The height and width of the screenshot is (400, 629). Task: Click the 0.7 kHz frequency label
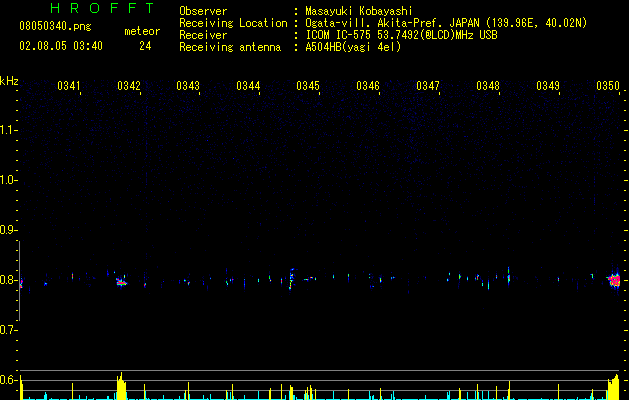[8, 330]
